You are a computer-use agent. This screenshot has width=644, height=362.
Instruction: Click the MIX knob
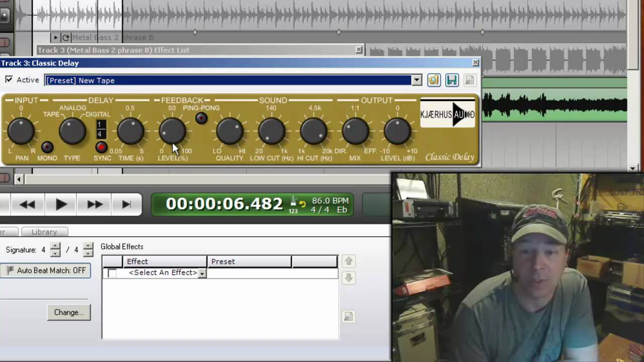355,131
